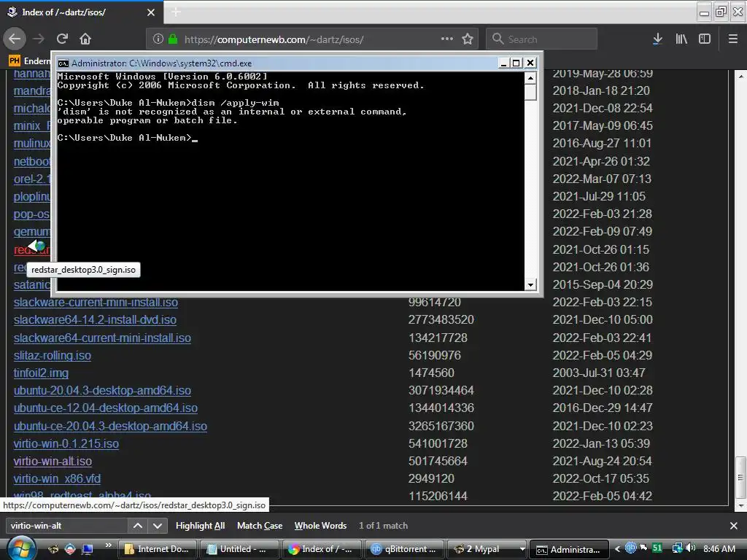The height and width of the screenshot is (560, 747).
Task: Show hidden tray icons arrow
Action: pos(617,549)
